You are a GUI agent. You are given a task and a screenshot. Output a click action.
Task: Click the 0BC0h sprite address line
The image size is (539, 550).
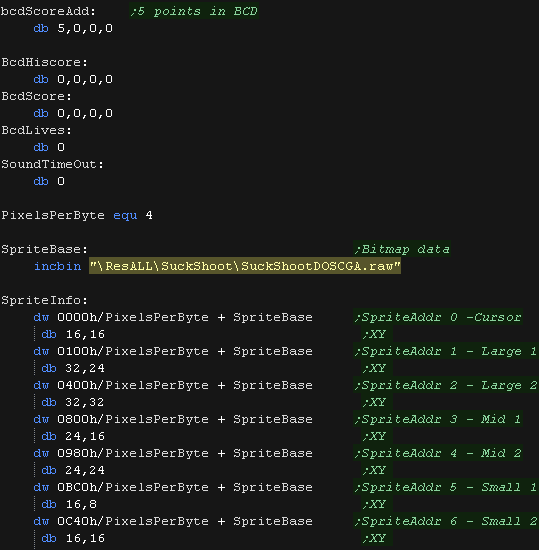[173, 487]
